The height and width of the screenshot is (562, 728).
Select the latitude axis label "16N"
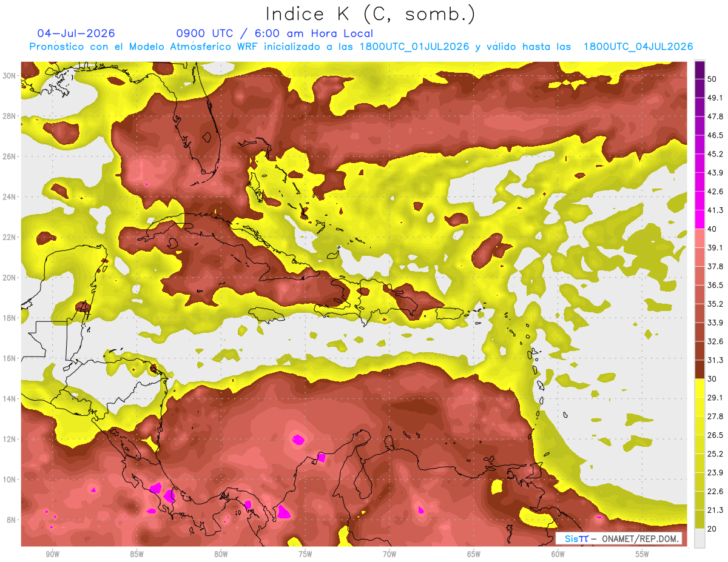[10, 358]
